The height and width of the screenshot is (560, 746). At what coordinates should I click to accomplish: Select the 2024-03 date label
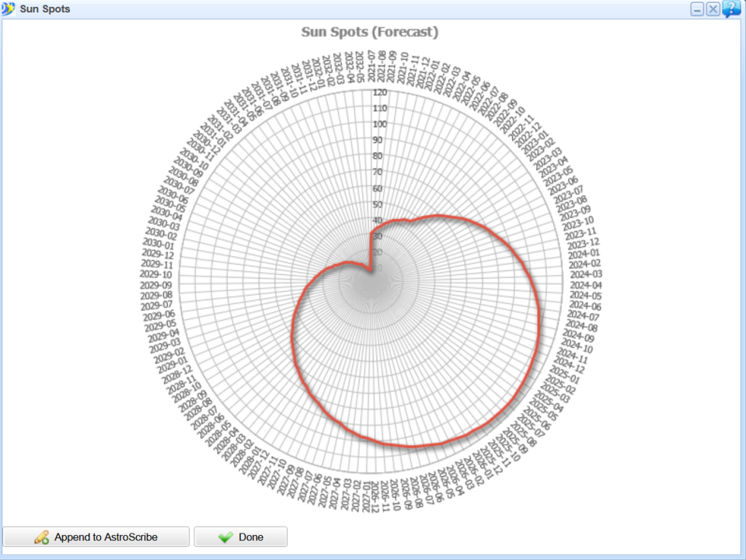click(x=586, y=274)
